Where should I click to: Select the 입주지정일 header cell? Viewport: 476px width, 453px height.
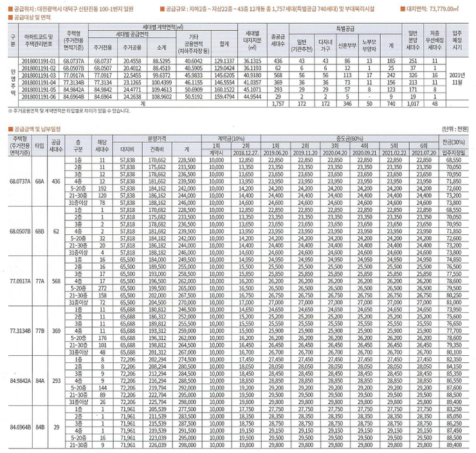pos(454,153)
